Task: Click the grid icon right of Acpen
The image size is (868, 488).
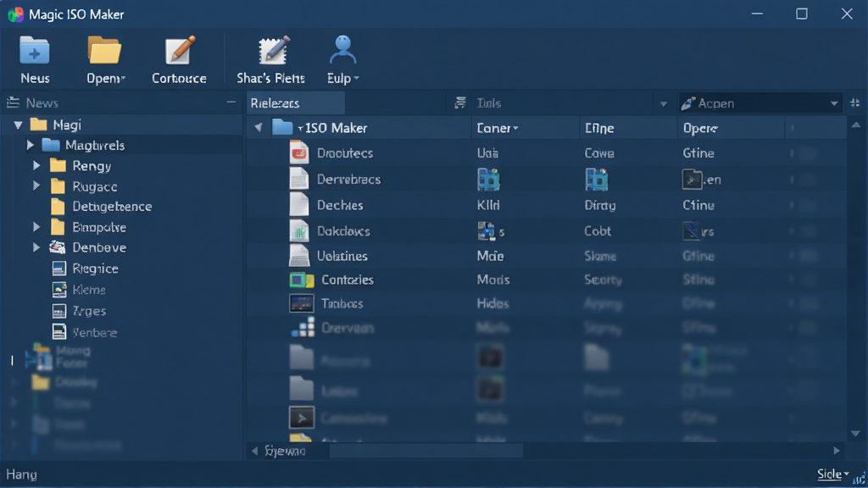Action: tap(854, 103)
